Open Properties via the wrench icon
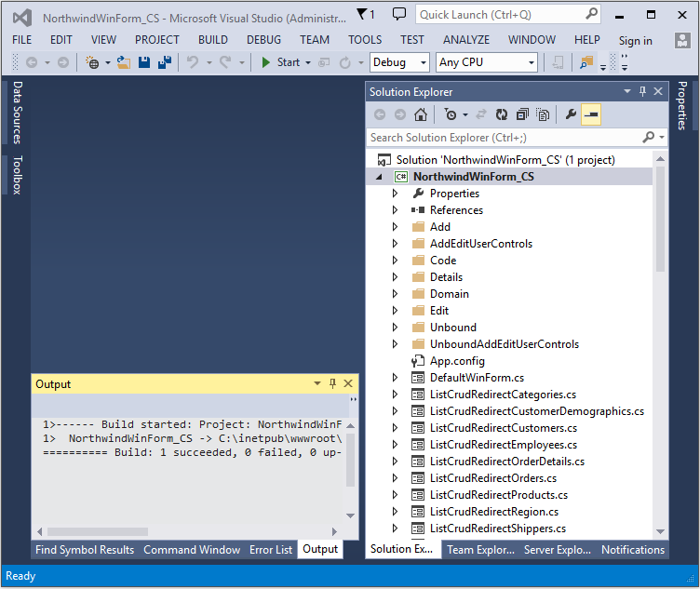This screenshot has height=589, width=700. 571,114
